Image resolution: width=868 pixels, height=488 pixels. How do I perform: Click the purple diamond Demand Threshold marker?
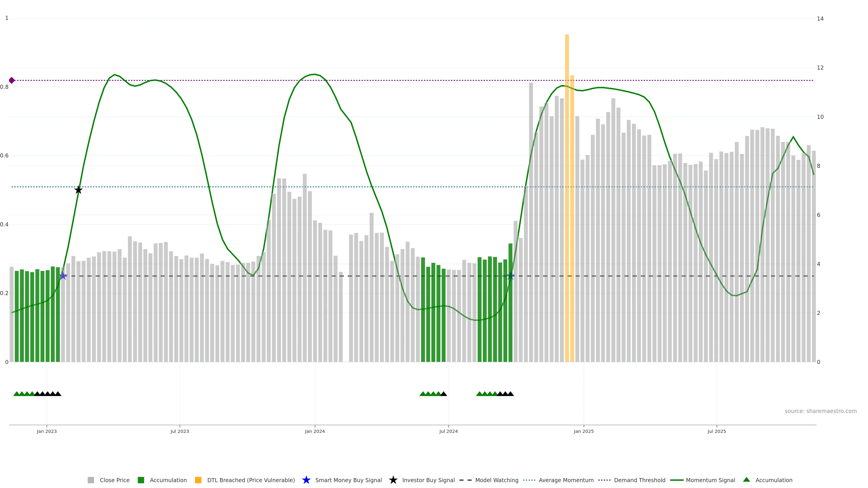(12, 80)
